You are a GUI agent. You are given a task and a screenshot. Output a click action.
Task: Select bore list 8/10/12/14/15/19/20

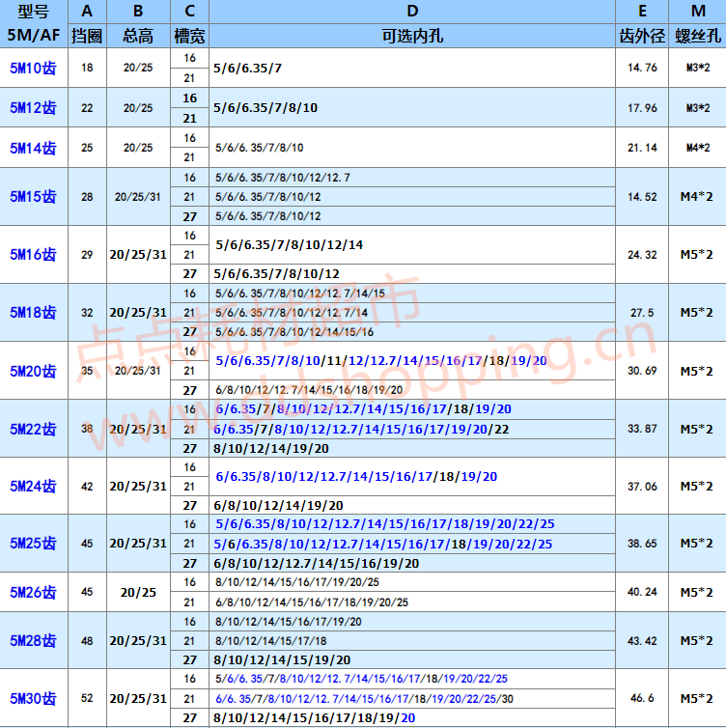(x=282, y=659)
